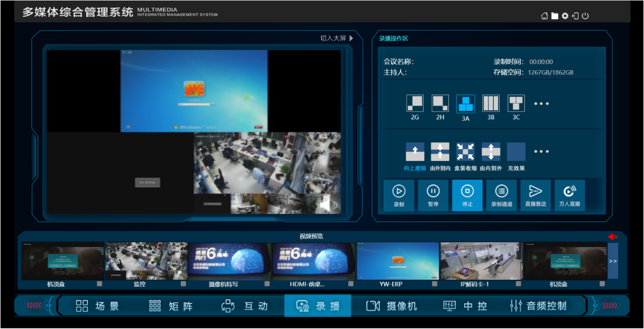Image resolution: width=644 pixels, height=329 pixels.
Task: Select the 摄像机特写 preview thumbnail
Action: (x=229, y=261)
